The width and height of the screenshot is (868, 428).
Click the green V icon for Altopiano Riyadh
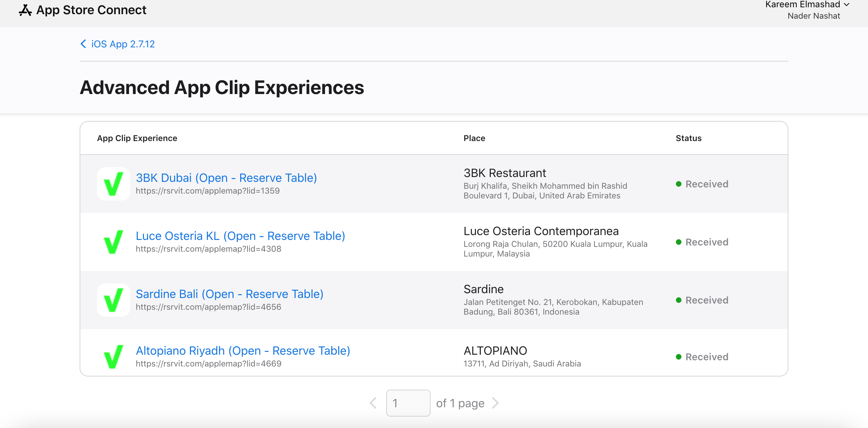coord(114,357)
